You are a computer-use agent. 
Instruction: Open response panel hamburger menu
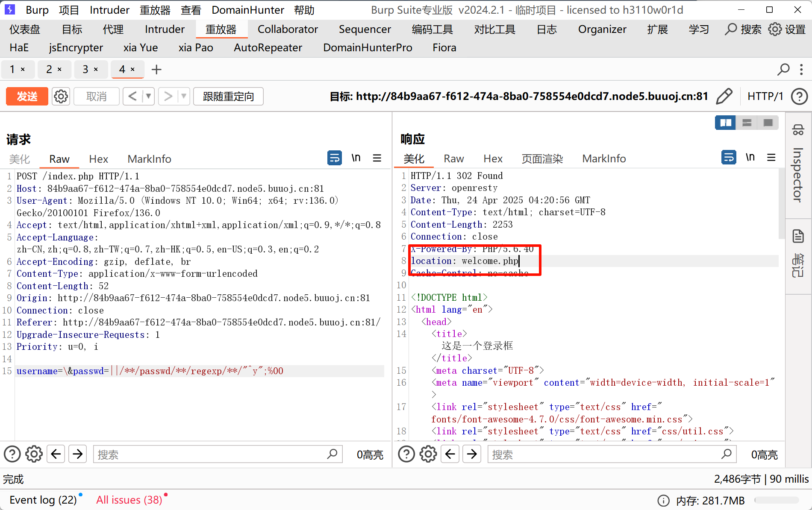771,158
